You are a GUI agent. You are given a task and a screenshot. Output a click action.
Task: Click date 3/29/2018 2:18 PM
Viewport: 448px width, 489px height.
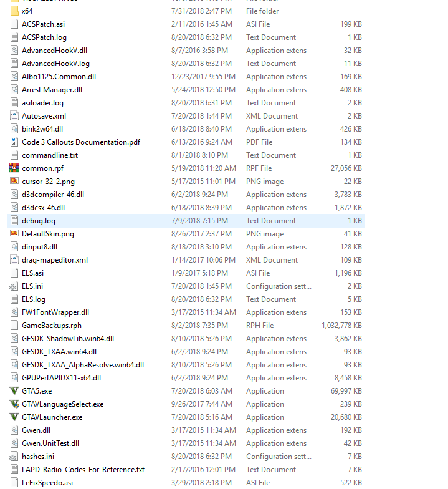202,483
